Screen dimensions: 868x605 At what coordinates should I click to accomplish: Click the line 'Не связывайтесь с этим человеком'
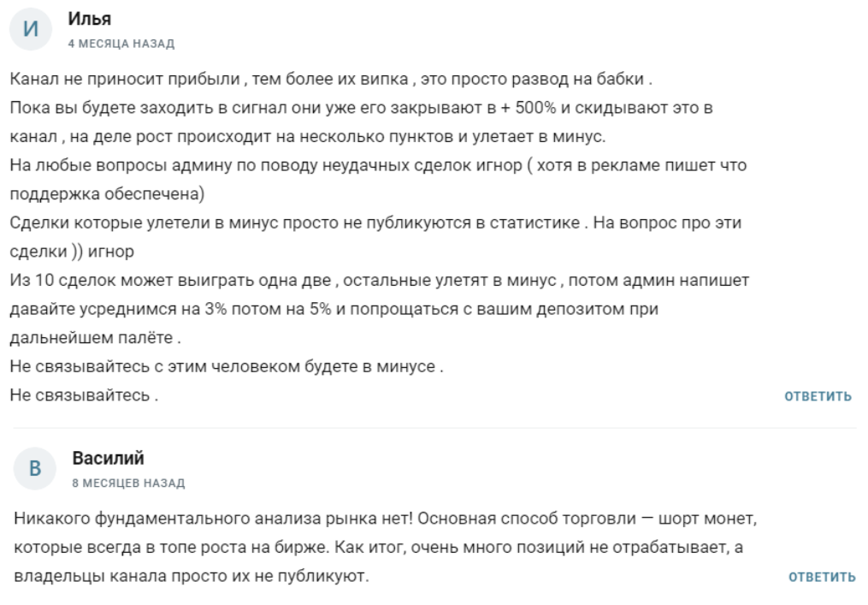(227, 367)
